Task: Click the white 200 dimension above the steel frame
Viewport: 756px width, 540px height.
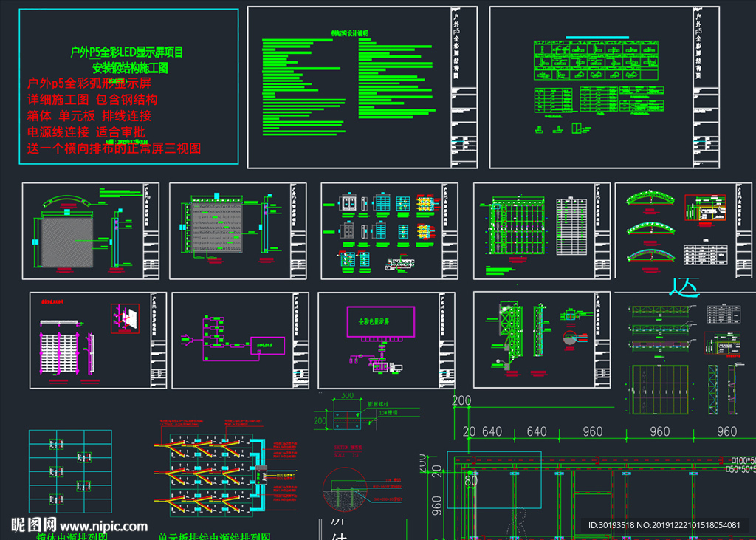Action: pyautogui.click(x=462, y=400)
